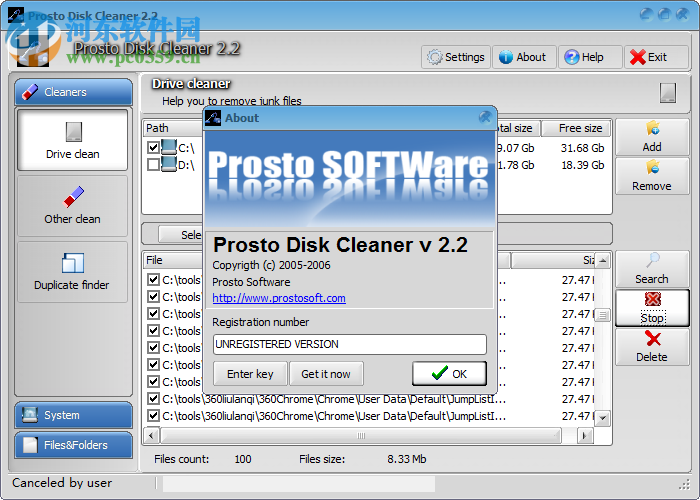Click the free size value 18.39 Gb
700x500 pixels.
(583, 165)
